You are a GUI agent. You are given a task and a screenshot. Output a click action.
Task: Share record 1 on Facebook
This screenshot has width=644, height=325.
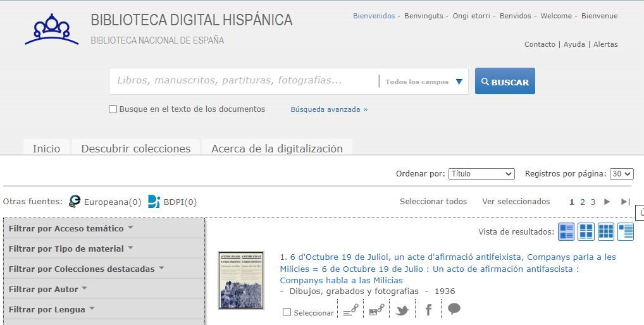click(x=428, y=310)
